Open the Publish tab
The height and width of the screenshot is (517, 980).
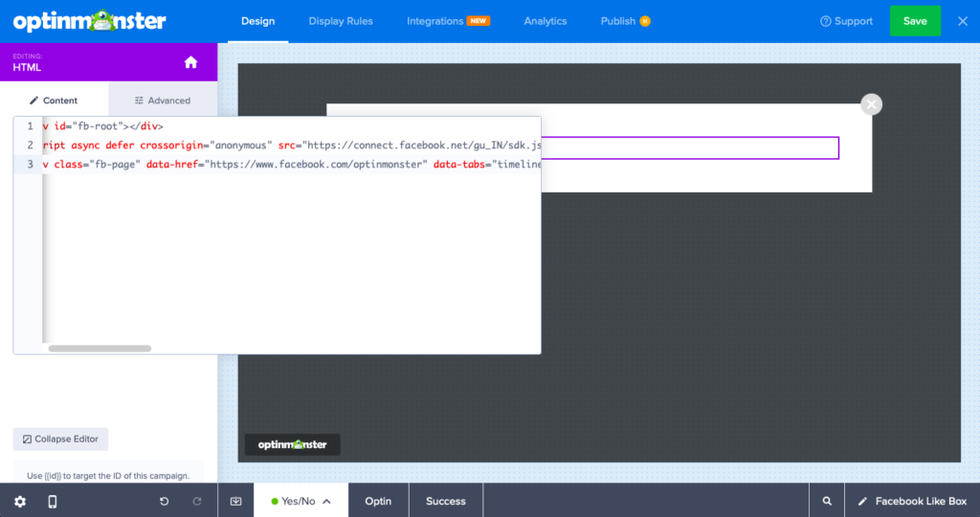[x=618, y=21]
